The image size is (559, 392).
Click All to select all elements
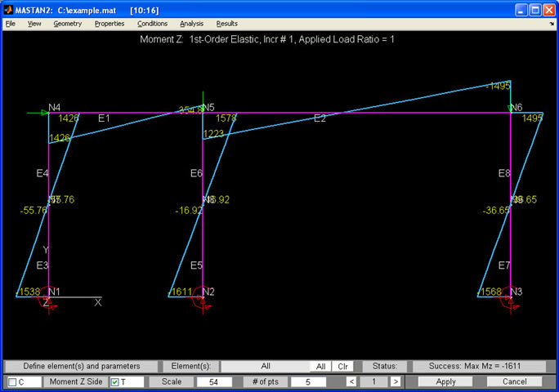321,367
